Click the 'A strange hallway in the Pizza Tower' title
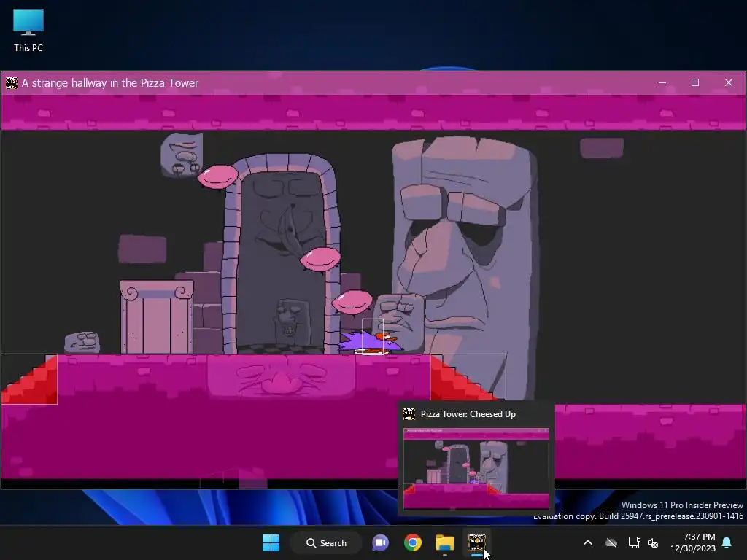Image resolution: width=747 pixels, height=560 pixels. (110, 83)
